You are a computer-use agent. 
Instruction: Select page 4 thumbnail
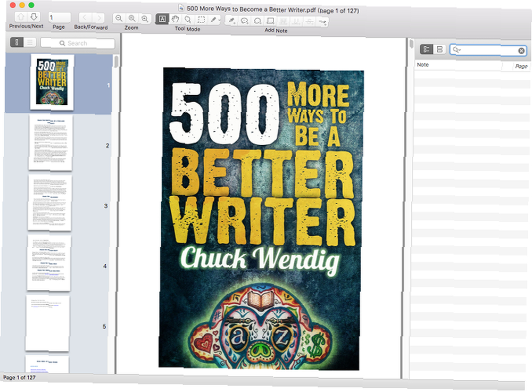coord(49,263)
